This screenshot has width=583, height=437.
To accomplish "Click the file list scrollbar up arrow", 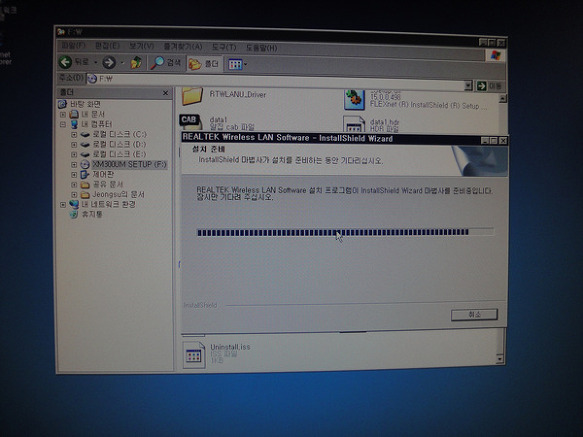I will point(502,99).
